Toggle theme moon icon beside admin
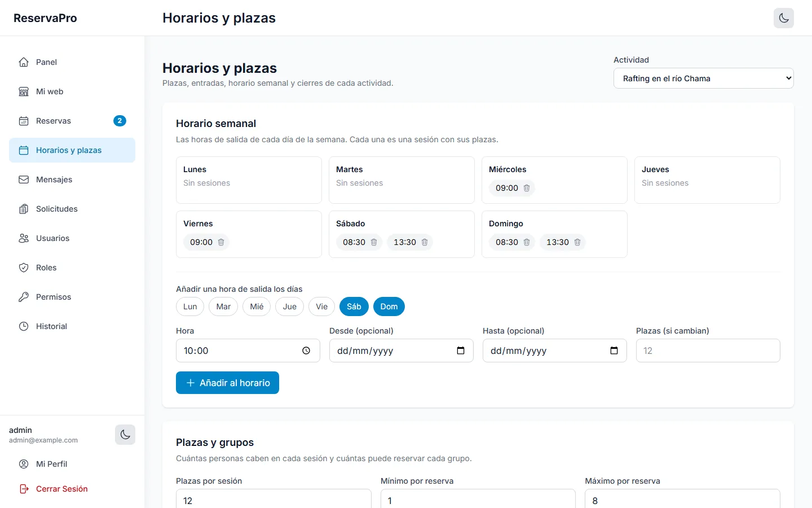 click(x=125, y=435)
